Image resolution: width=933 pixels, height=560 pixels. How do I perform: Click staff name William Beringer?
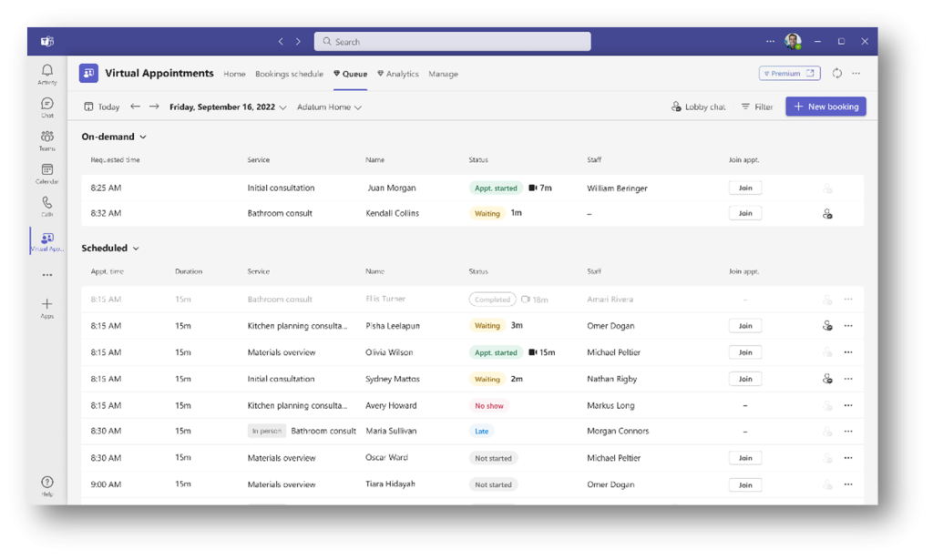click(x=617, y=188)
